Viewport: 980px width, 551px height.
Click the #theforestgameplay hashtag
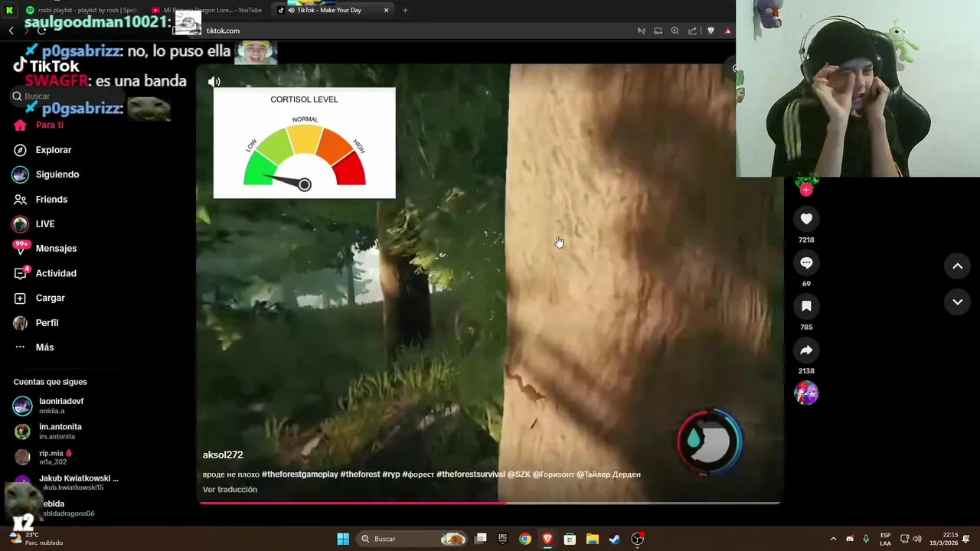(299, 474)
